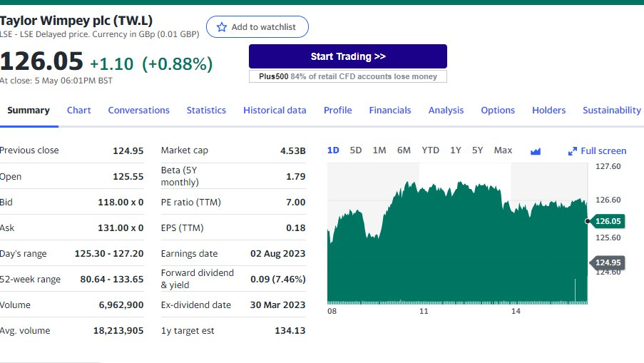Click the Market cap label

pos(185,150)
